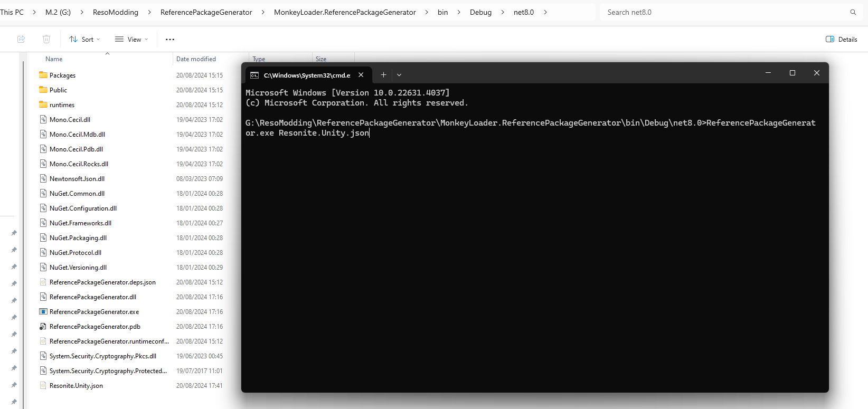The height and width of the screenshot is (409, 868).
Task: Open the Sort dropdown in Explorer
Action: point(84,39)
